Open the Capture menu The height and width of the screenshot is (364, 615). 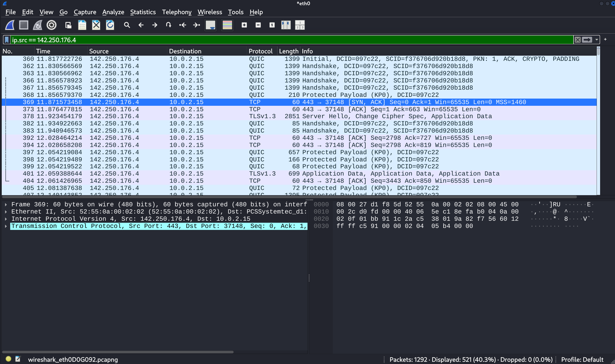pyautogui.click(x=85, y=12)
